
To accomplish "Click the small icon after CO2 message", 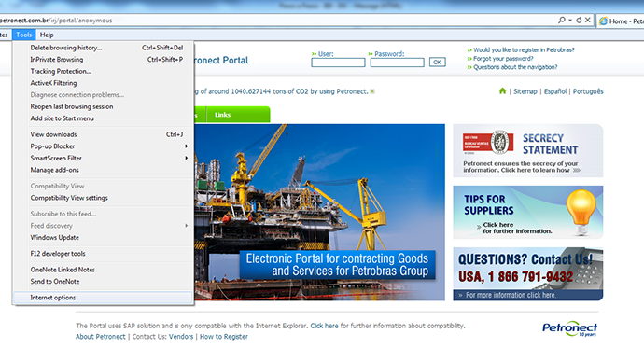I will pyautogui.click(x=372, y=91).
